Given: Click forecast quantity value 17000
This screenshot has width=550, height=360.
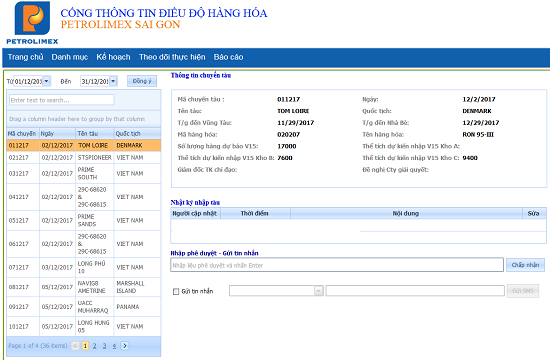Looking at the screenshot, I should pos(287,146).
